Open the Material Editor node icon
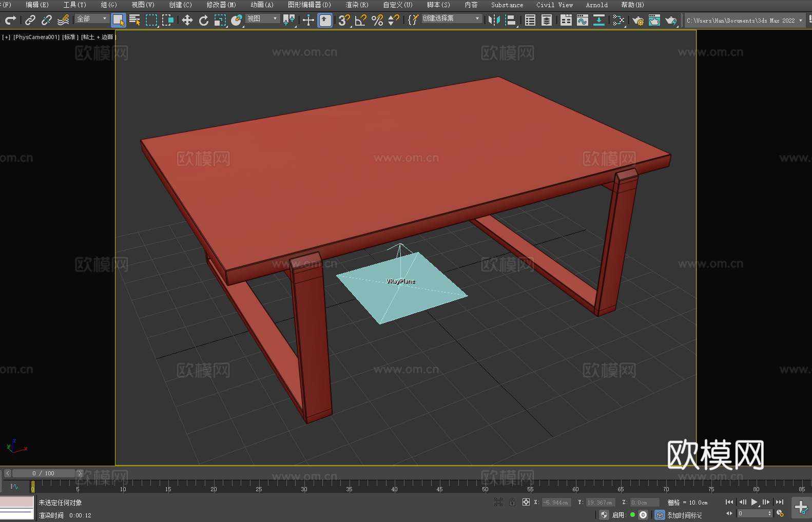 [618, 20]
